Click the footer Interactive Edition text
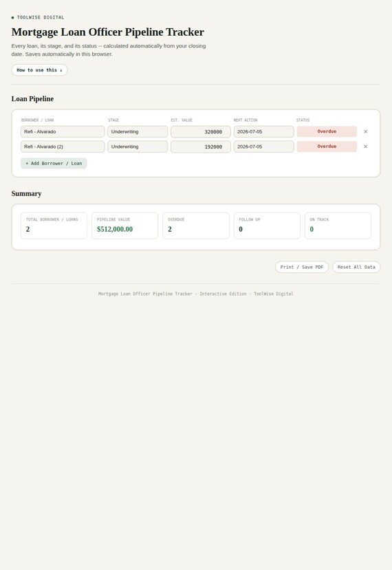 pos(223,294)
